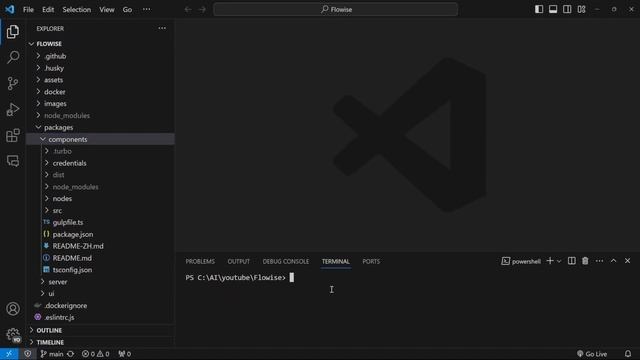640x360 pixels.
Task: Expand the TIMELINE section
Action: tap(101, 342)
